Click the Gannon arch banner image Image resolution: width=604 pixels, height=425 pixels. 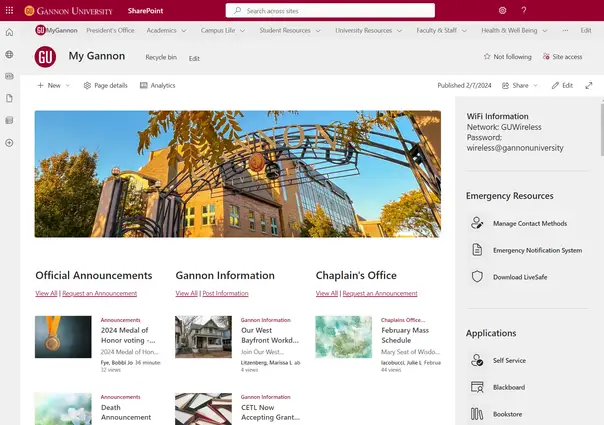(238, 174)
